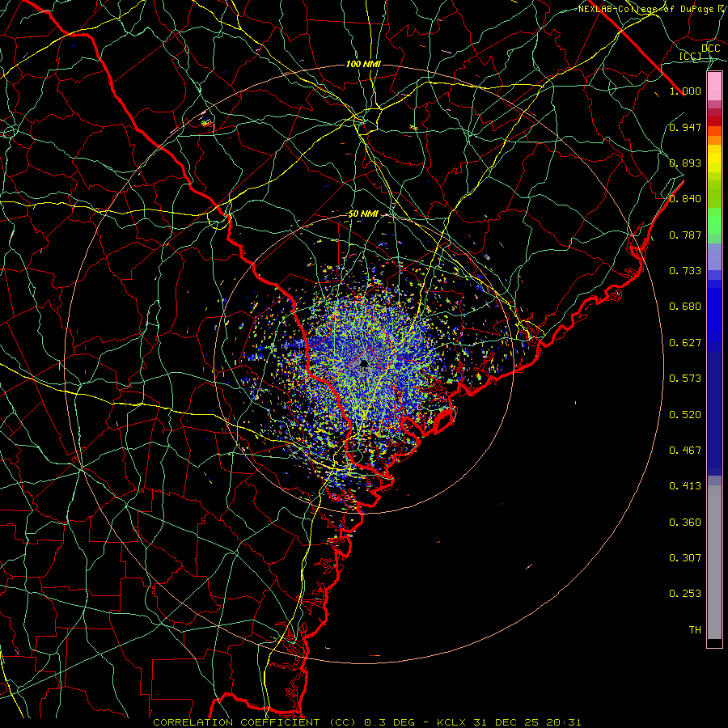Click the 20:31 timestamp in caption
The height and width of the screenshot is (728, 728).
click(x=563, y=722)
